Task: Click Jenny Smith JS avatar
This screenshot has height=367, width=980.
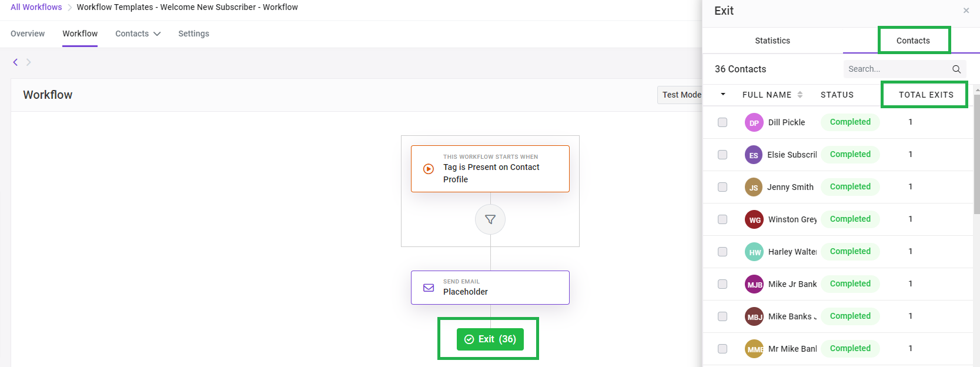Action: [x=754, y=187]
